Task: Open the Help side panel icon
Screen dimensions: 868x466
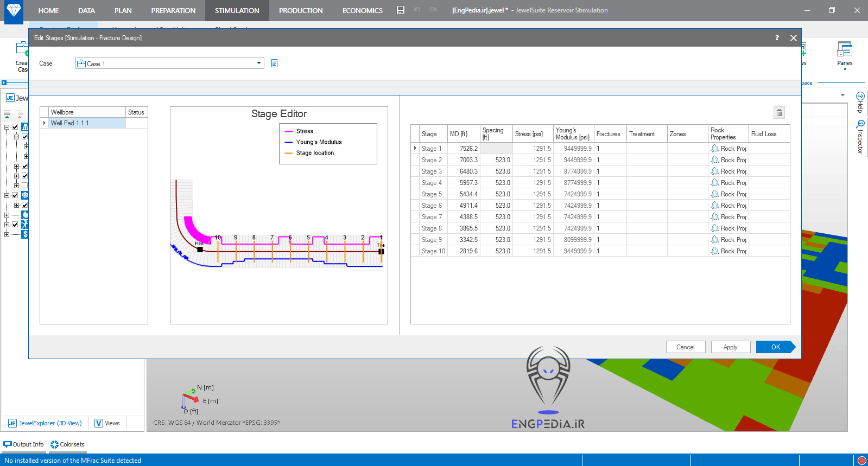Action: tap(860, 102)
